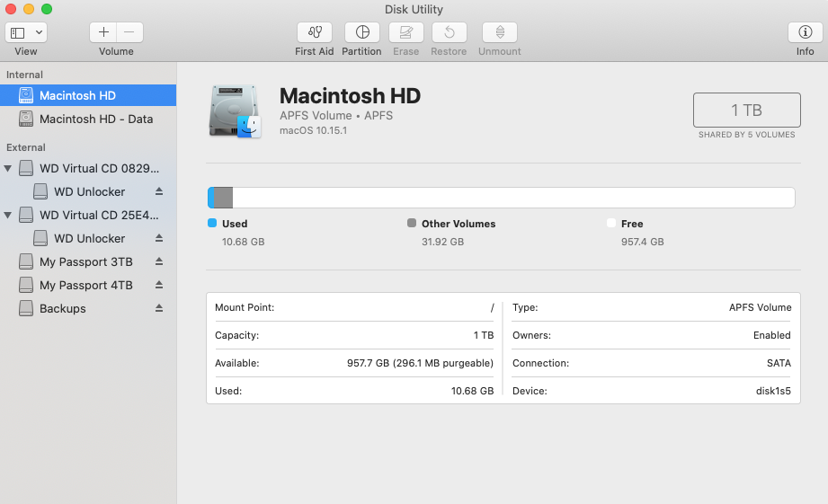Click the Mount Point row
This screenshot has height=504, width=828.
354,307
